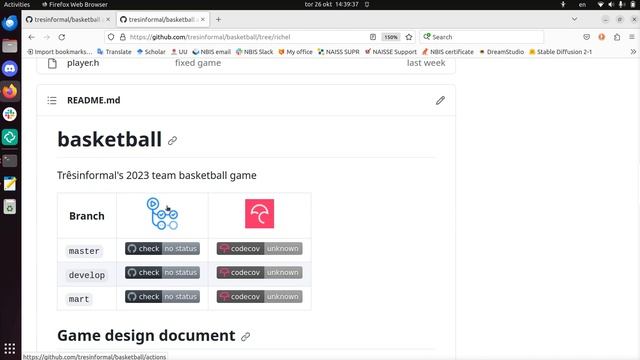The image size is (640, 360).
Task: Open NAISSE Support bookmark
Action: [391, 52]
